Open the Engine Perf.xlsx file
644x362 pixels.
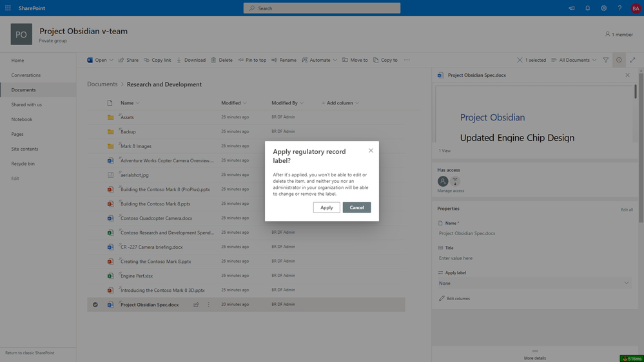[x=137, y=276]
